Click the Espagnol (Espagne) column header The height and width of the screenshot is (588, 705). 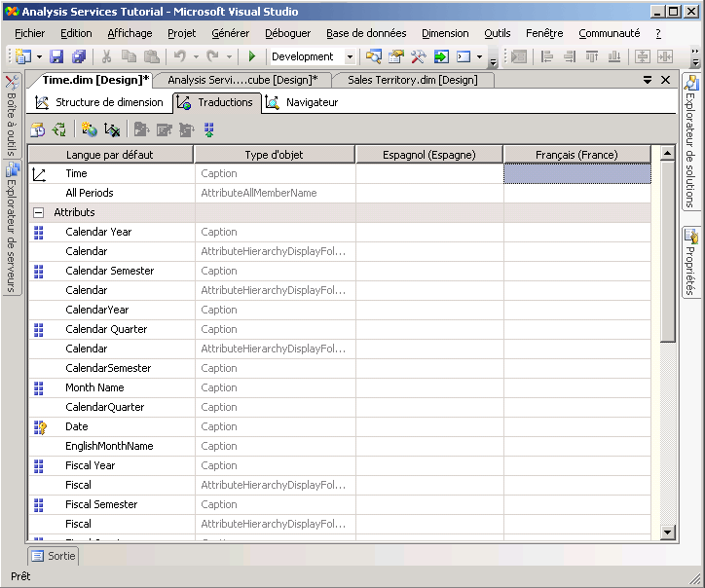[x=428, y=155]
